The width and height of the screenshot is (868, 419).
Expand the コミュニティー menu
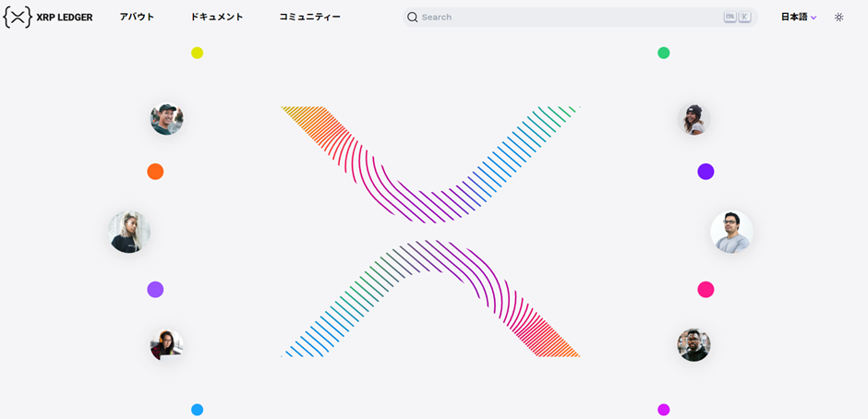pos(310,17)
